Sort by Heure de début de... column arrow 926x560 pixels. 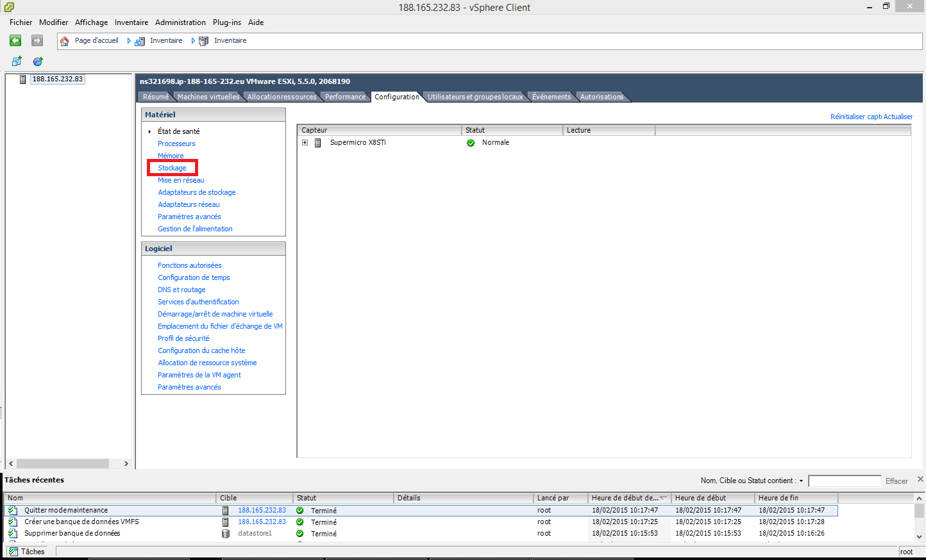click(663, 498)
